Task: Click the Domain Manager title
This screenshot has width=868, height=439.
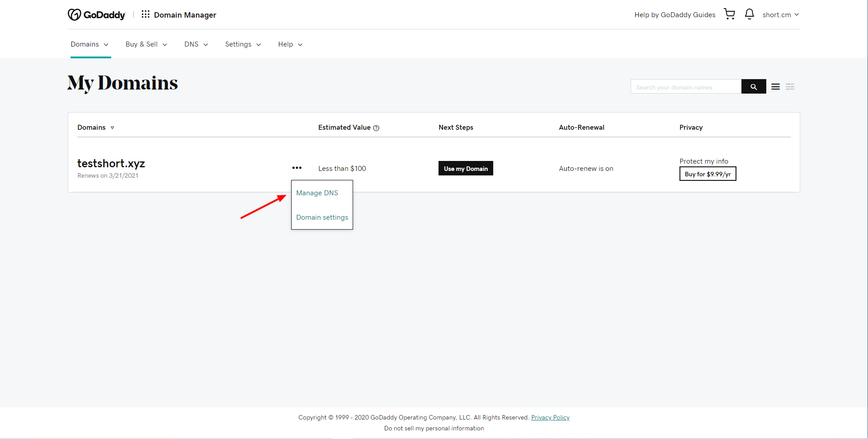Action: pos(185,15)
